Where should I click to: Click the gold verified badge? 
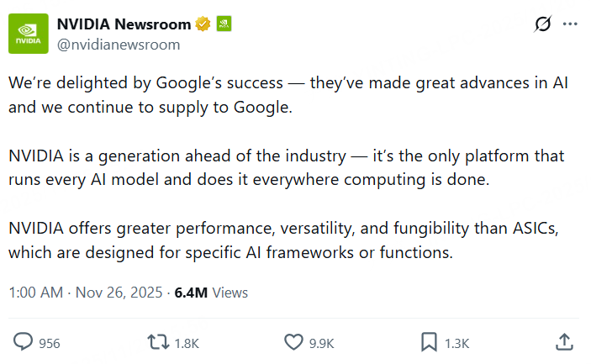(x=203, y=24)
